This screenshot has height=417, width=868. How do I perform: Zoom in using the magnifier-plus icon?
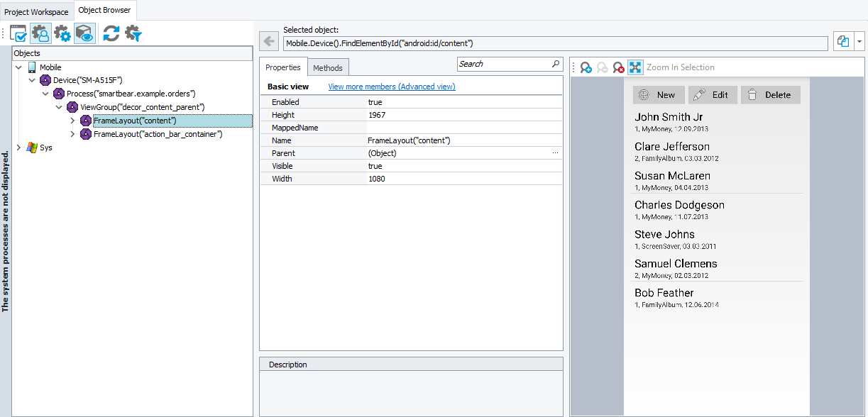(x=586, y=67)
